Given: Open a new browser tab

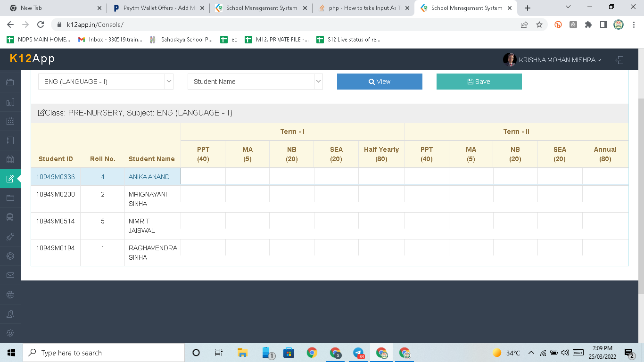Looking at the screenshot, I should [528, 8].
